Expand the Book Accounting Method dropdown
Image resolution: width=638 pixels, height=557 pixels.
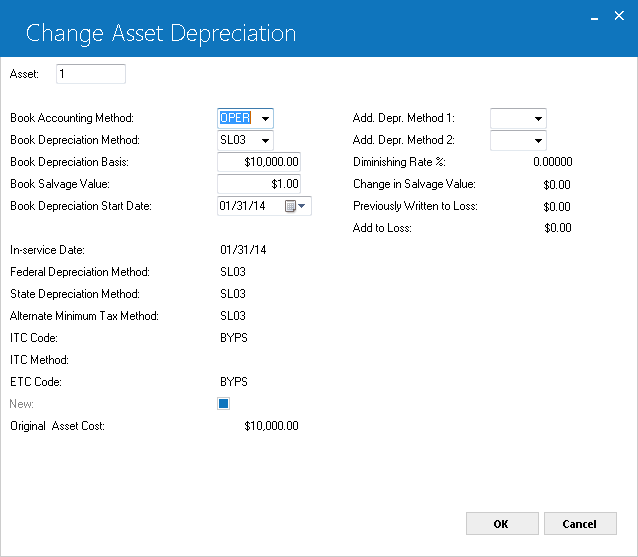[265, 118]
